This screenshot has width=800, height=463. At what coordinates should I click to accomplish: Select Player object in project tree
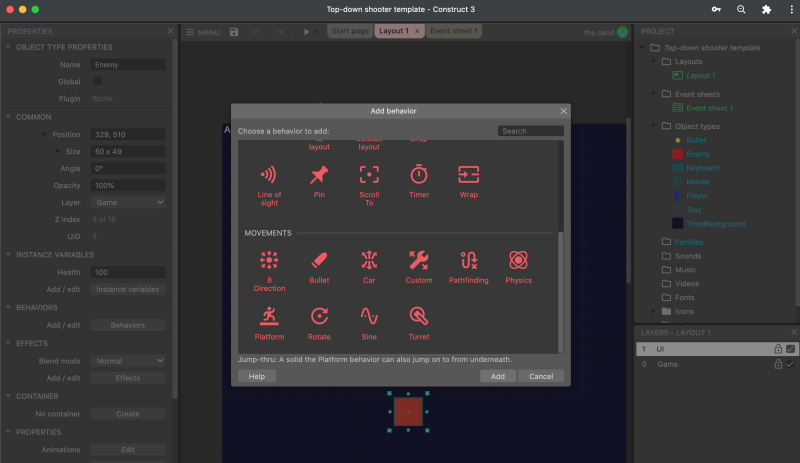tap(696, 196)
